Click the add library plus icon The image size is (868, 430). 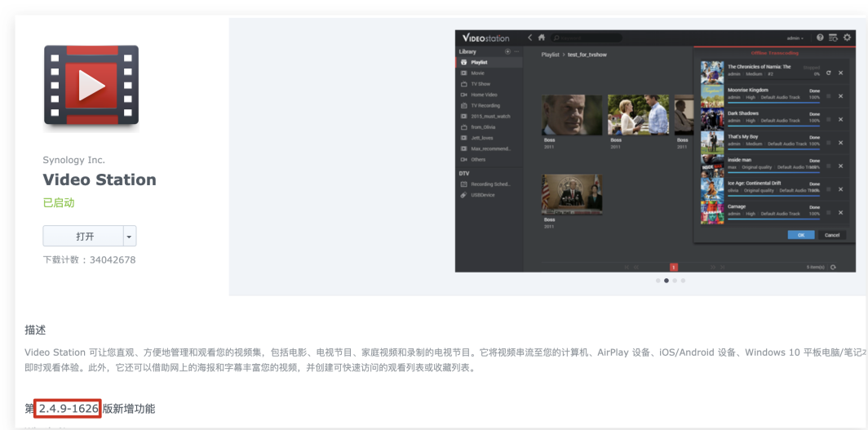tap(507, 51)
